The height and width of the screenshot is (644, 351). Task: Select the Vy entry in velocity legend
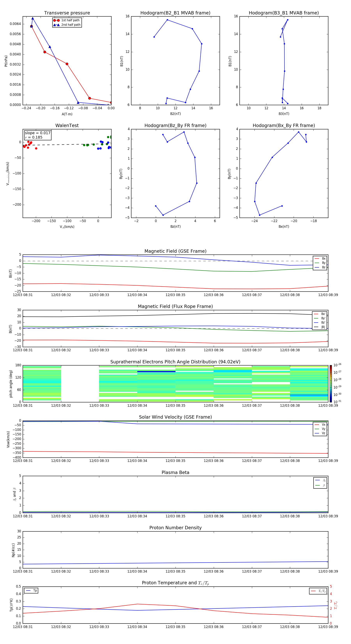click(x=320, y=429)
